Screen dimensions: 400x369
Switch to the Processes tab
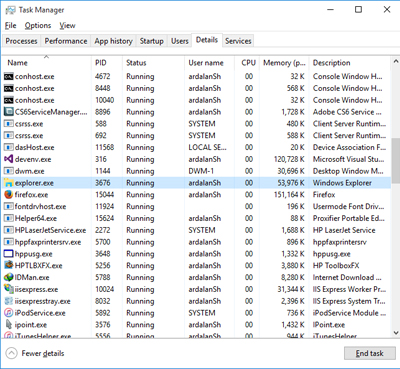(22, 41)
